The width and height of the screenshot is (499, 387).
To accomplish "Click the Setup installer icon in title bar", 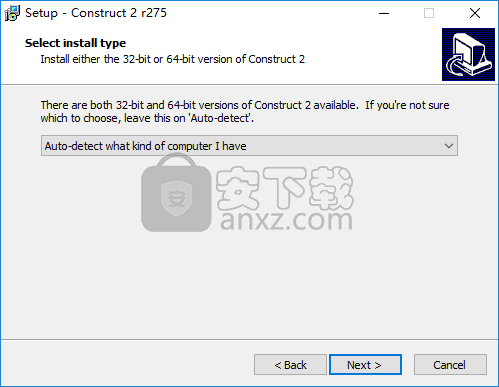I will point(12,13).
